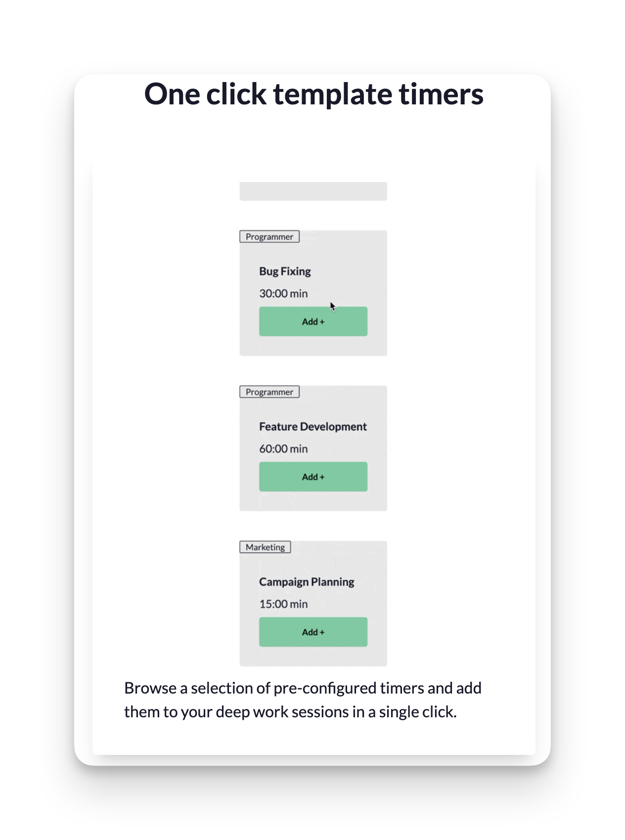This screenshot has height=840, width=625.
Task: Click the description about pre-configured timers
Action: [303, 700]
